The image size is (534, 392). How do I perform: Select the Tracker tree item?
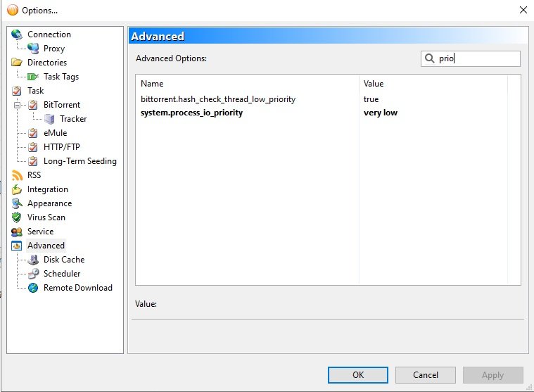click(73, 119)
